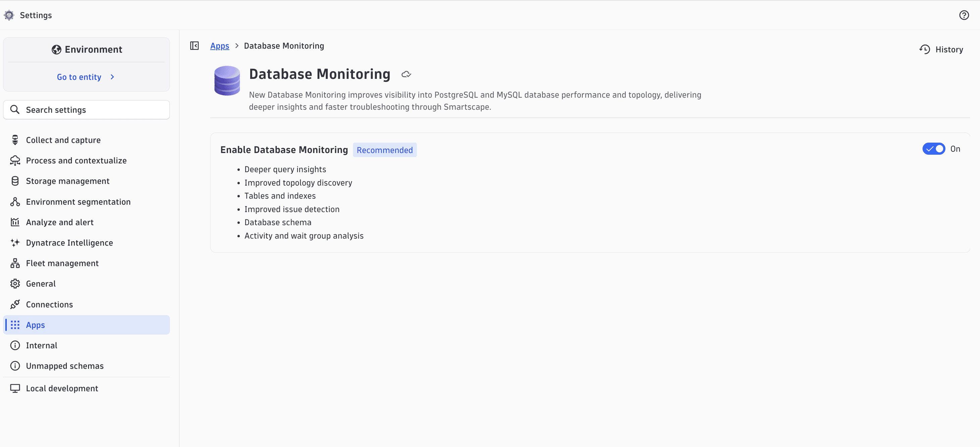Viewport: 980px width, 447px height.
Task: Click the 'On' toggle label
Action: [955, 149]
